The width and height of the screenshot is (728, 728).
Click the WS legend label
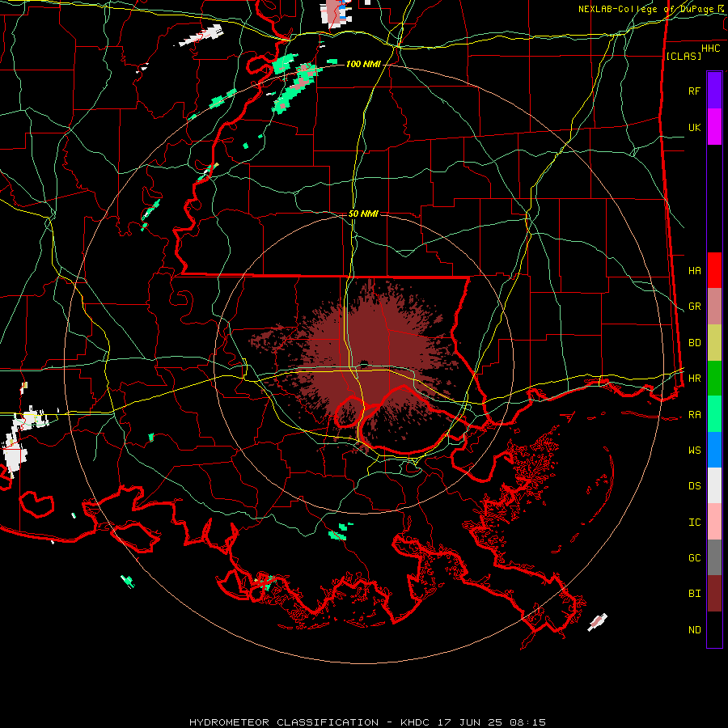(x=695, y=450)
